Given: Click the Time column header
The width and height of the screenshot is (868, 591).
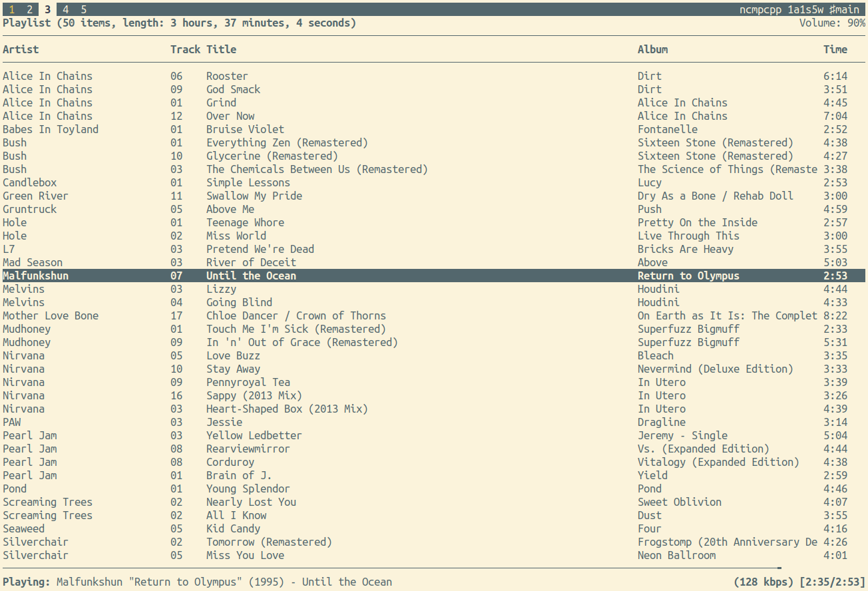Looking at the screenshot, I should pos(835,49).
